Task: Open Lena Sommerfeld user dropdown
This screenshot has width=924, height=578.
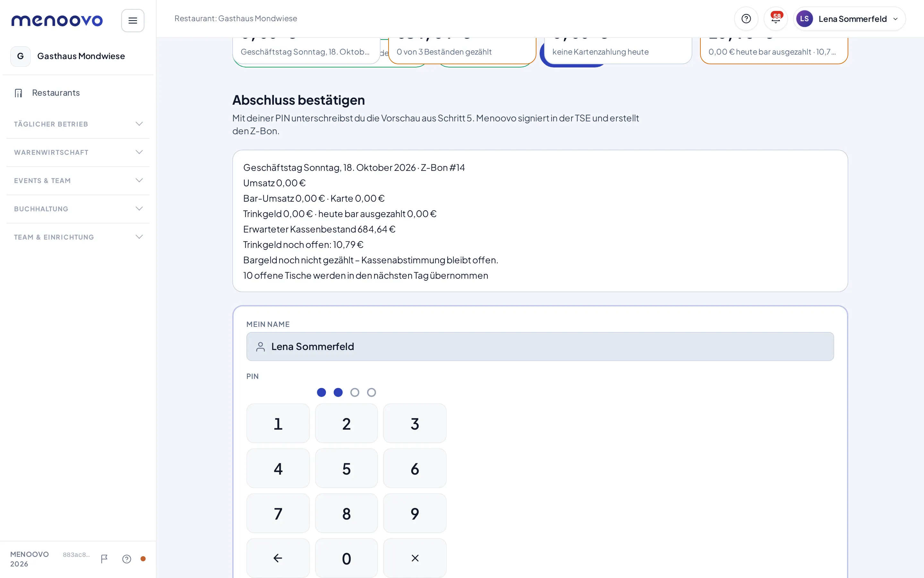Action: pyautogui.click(x=849, y=19)
